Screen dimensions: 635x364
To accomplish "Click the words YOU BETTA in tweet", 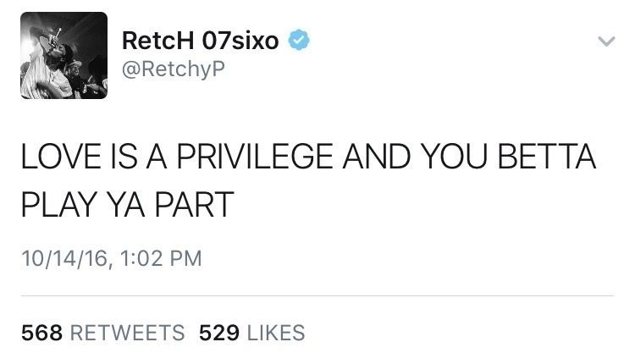I will 508,157.
